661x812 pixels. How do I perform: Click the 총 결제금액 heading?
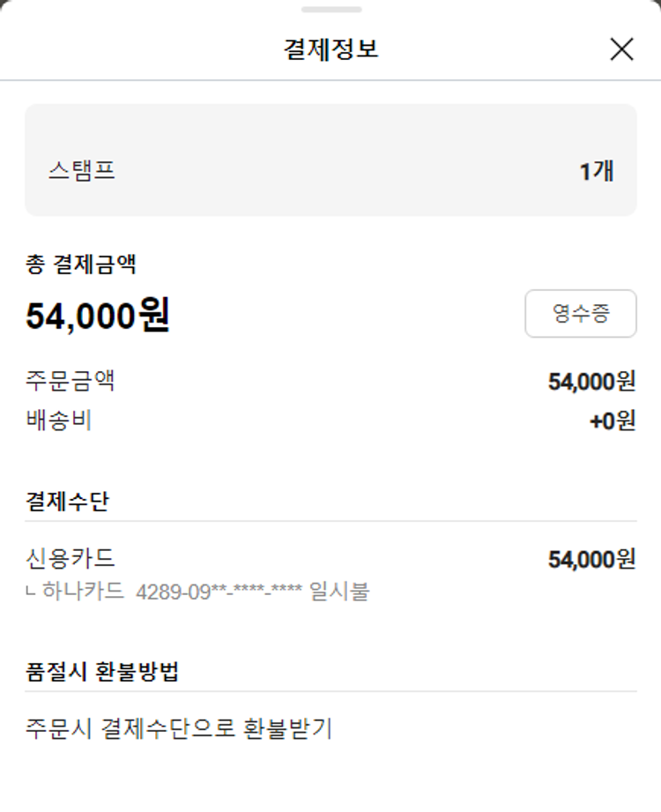[81, 263]
